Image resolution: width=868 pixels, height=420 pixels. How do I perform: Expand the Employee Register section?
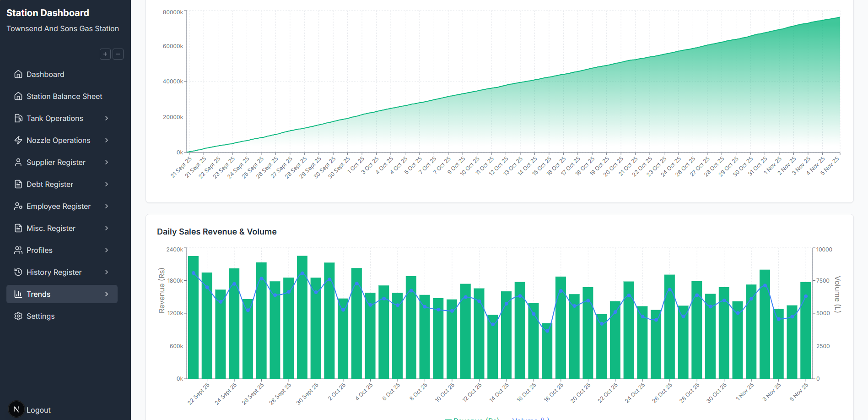107,206
